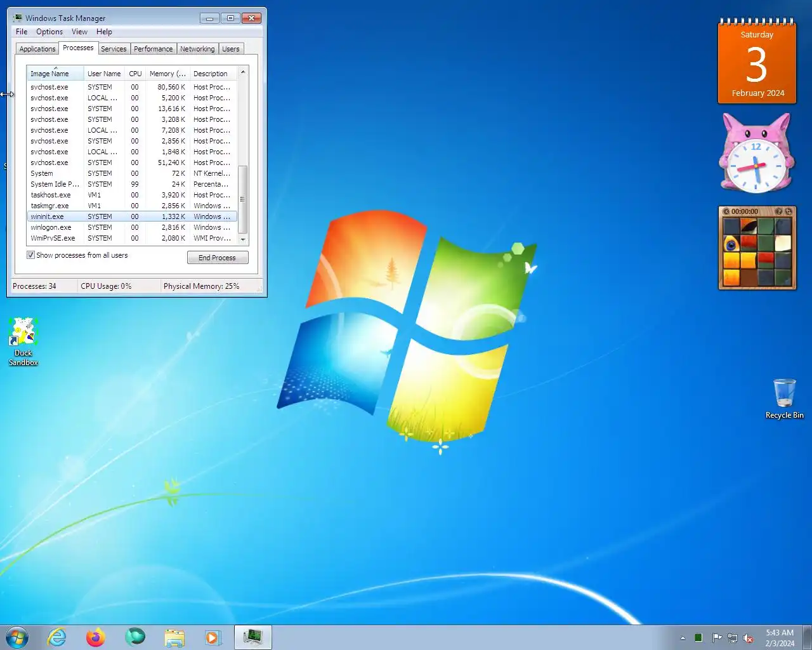Click the process list scroll-down arrow
This screenshot has height=650, width=812.
click(x=243, y=240)
